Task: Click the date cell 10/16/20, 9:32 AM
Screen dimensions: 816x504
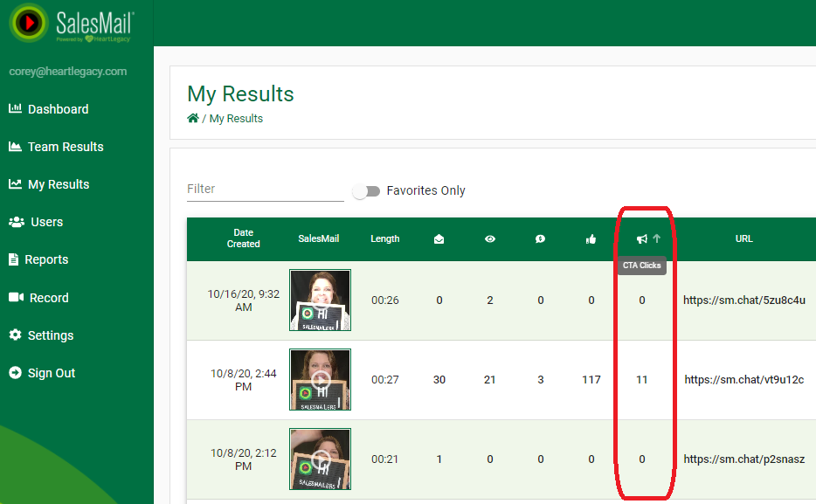Action: click(244, 300)
